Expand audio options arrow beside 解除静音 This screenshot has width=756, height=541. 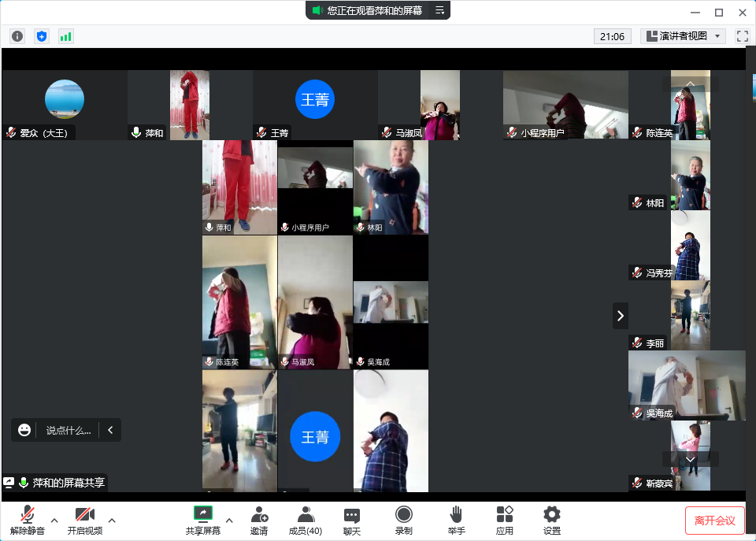tap(54, 520)
